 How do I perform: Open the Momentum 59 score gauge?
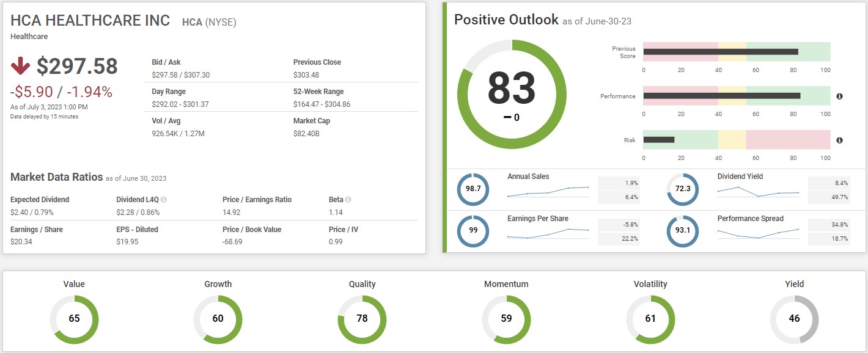[x=506, y=319]
